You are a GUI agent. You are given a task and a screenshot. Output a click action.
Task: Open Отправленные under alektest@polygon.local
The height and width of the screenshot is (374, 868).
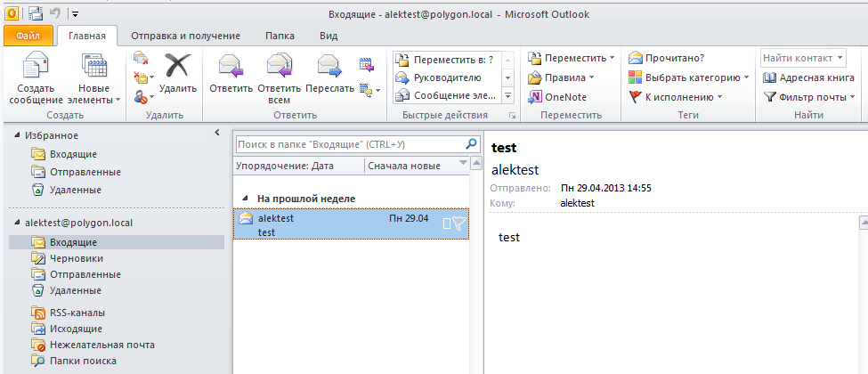(x=85, y=274)
